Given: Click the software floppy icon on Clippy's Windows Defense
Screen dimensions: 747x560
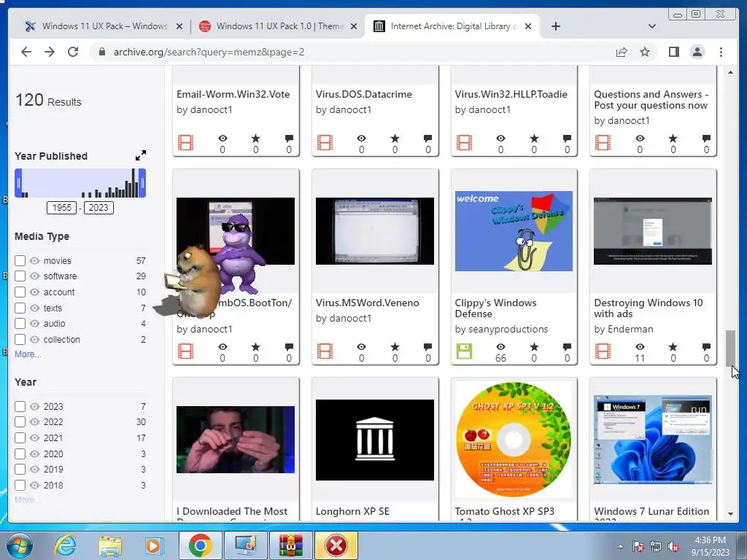Looking at the screenshot, I should click(x=463, y=351).
